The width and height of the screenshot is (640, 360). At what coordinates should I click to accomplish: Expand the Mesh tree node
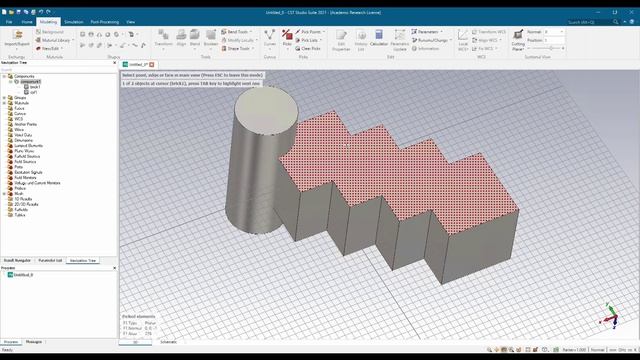(x=4, y=193)
